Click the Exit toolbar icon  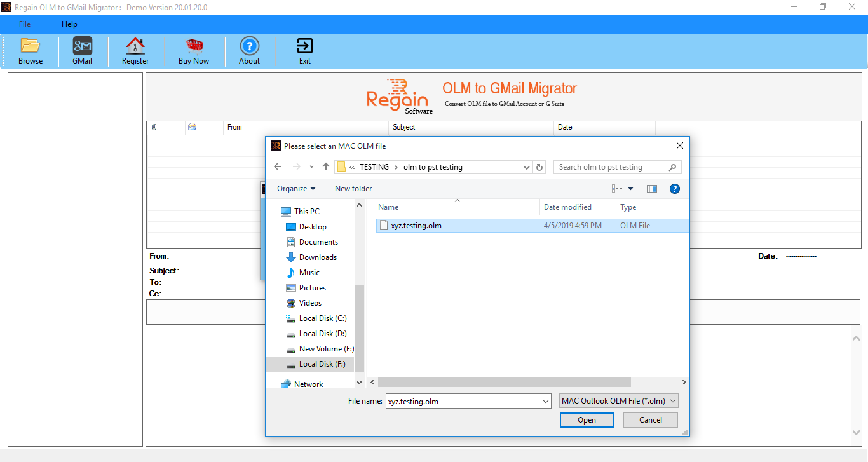(x=304, y=50)
